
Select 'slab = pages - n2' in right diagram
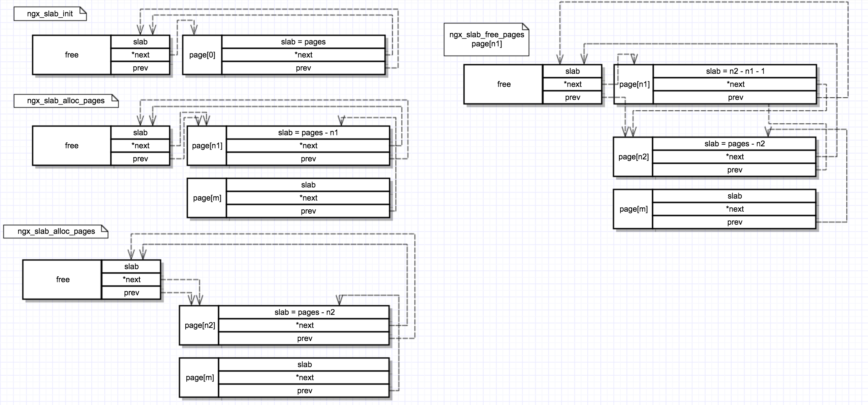[x=734, y=144]
